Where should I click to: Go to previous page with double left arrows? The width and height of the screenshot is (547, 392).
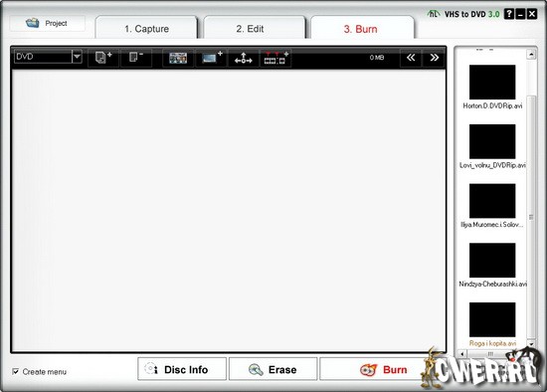(411, 58)
